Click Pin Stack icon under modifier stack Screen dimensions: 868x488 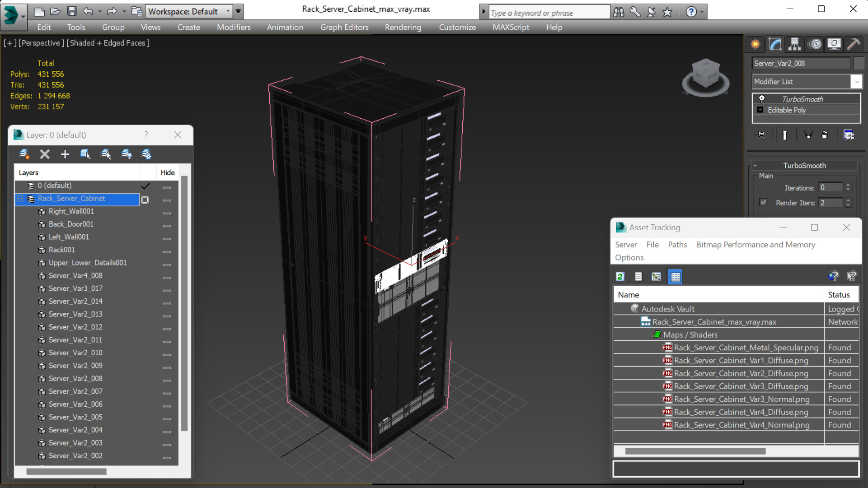[760, 135]
